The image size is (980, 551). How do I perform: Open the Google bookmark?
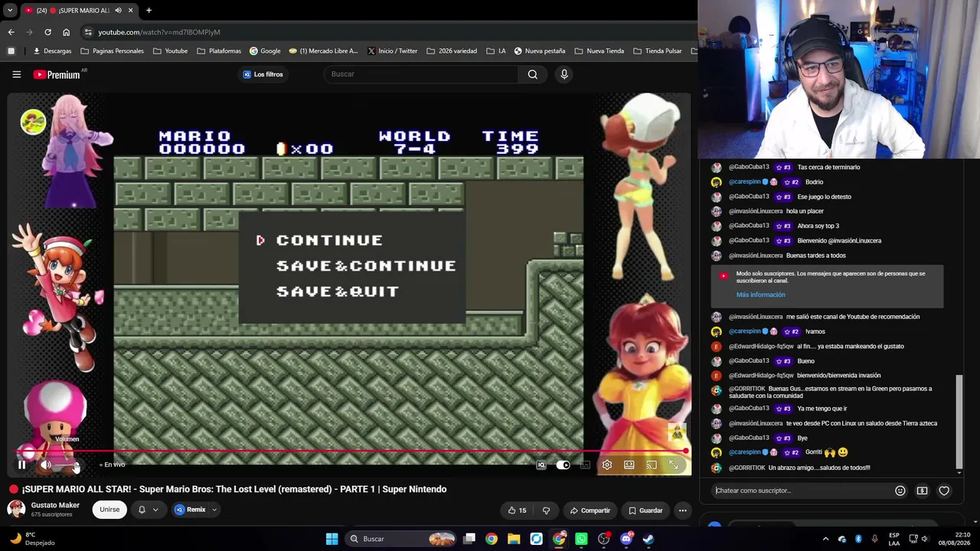click(265, 51)
